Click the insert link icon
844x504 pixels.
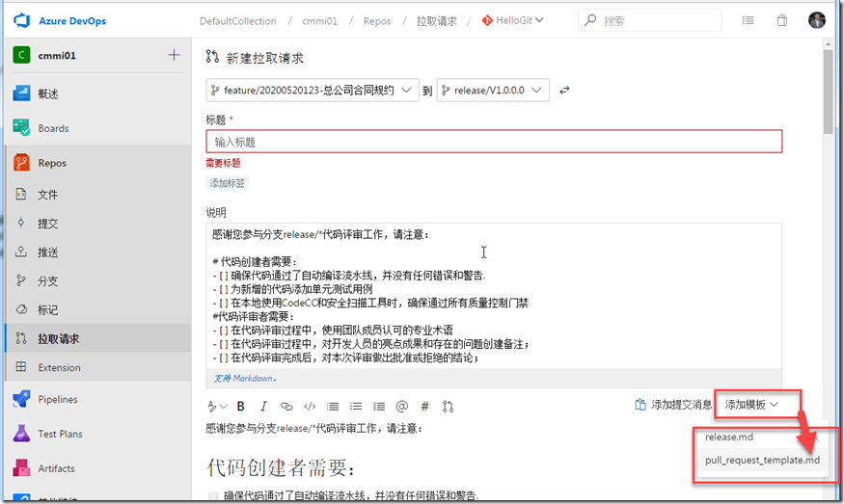286,406
